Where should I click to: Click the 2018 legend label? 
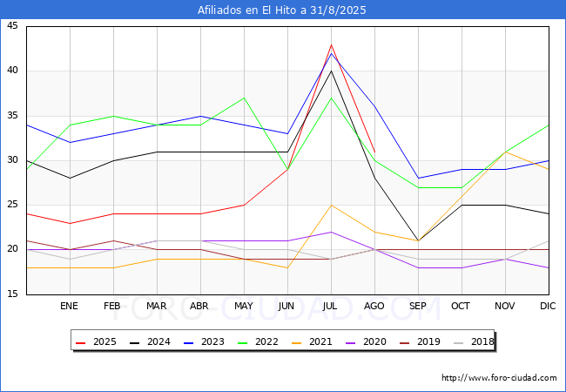point(482,342)
